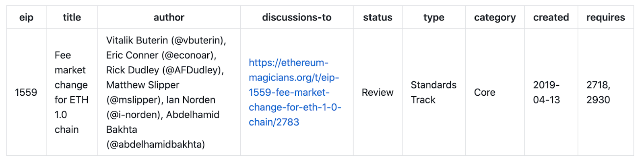
Task: Click the "status" column header
Action: [x=378, y=17]
